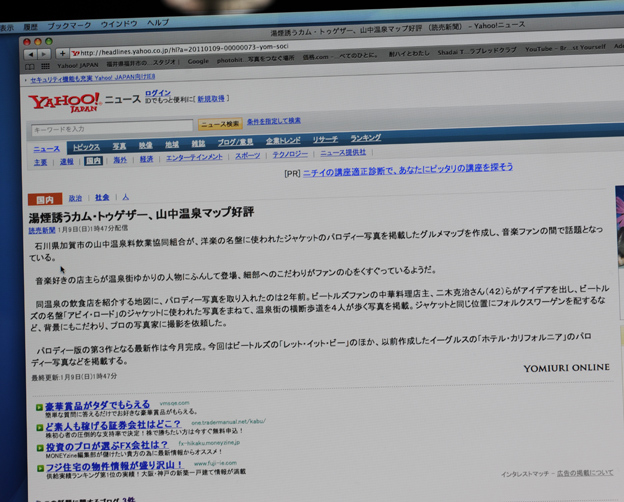Open the ウインドウ menu
624x502 pixels.
[x=119, y=24]
